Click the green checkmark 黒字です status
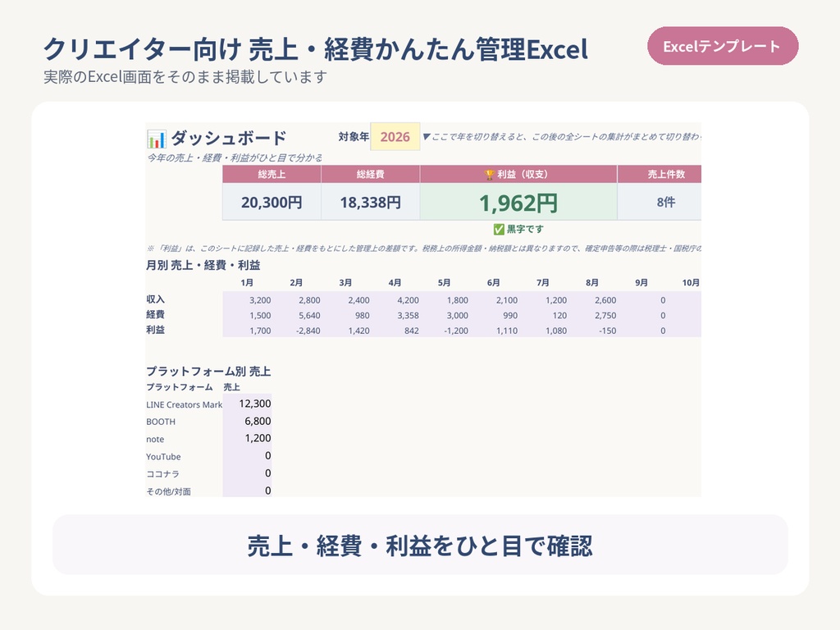840x630 pixels. pos(518,230)
